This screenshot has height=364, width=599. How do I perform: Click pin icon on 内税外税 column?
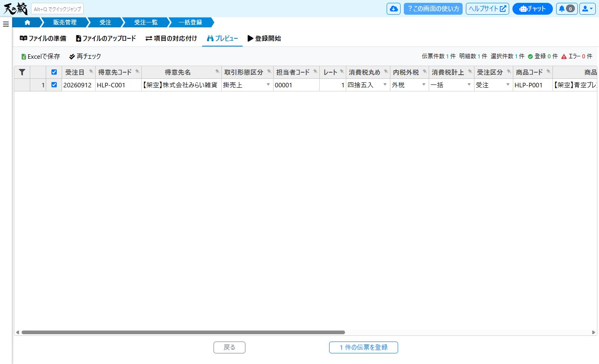pyautogui.click(x=425, y=71)
